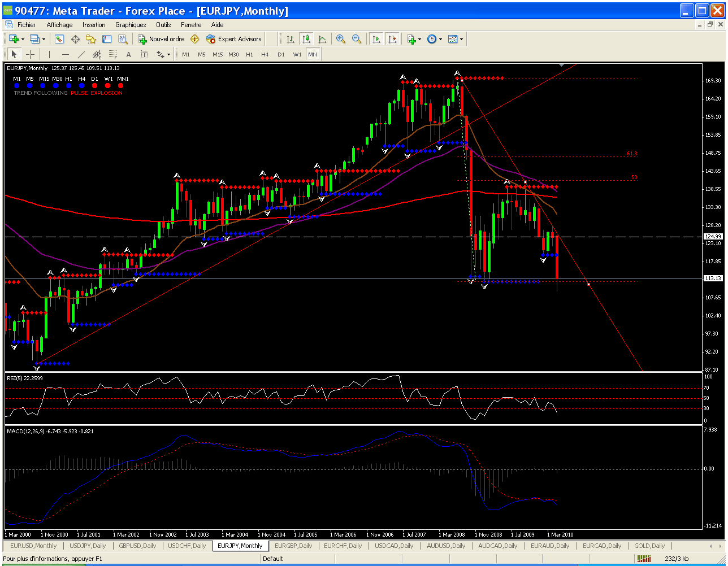Screen dimensions: 728x566
Task: Click the 124.99 horizontal level price marker
Action: (712, 236)
